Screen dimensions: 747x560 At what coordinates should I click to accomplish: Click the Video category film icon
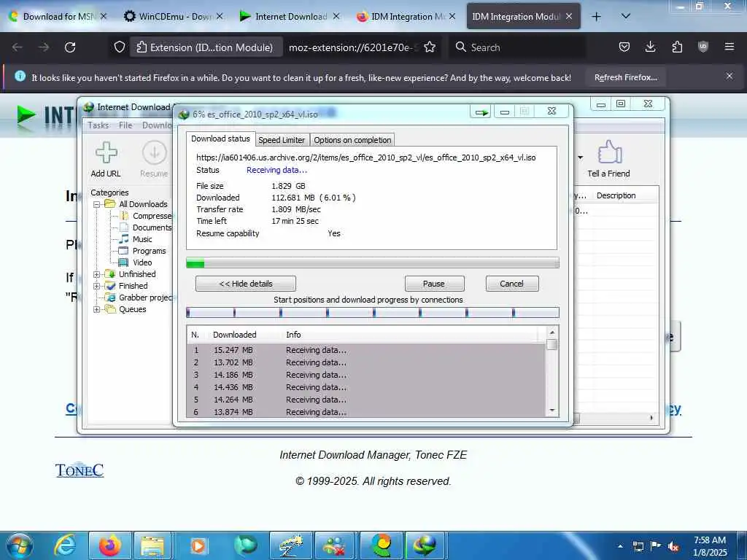click(123, 262)
